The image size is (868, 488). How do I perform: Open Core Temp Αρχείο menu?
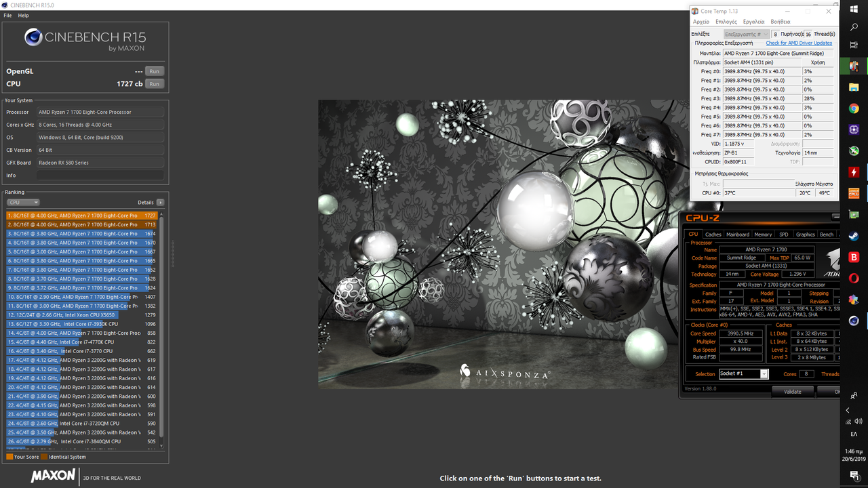(701, 22)
